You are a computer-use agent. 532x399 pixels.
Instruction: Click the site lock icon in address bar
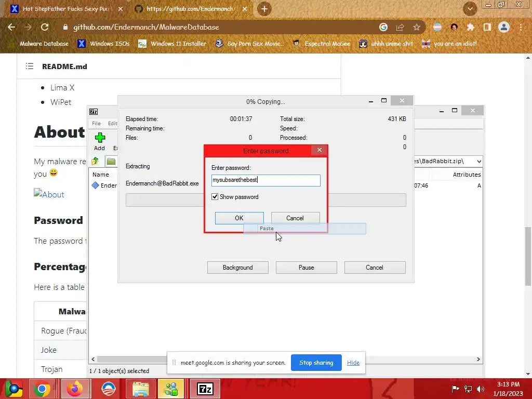[65, 27]
